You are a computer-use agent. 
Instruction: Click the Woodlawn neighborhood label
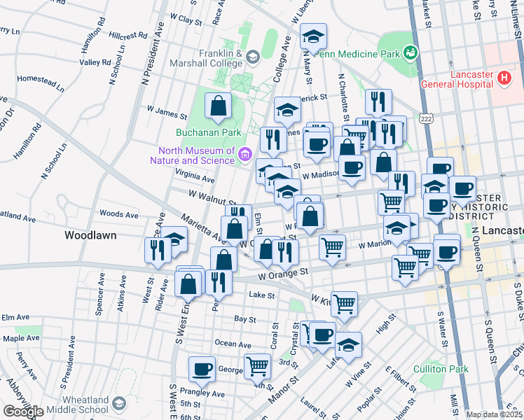click(x=90, y=235)
